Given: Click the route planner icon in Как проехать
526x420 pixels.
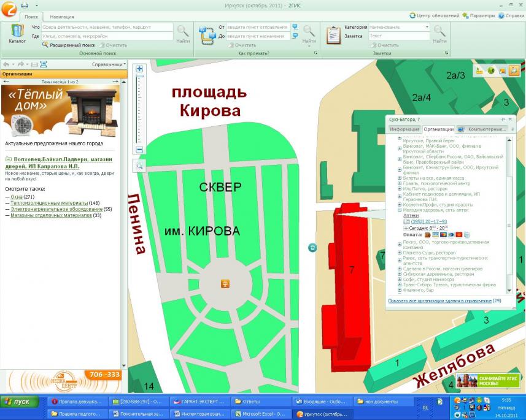Looking at the screenshot, I should (x=207, y=36).
